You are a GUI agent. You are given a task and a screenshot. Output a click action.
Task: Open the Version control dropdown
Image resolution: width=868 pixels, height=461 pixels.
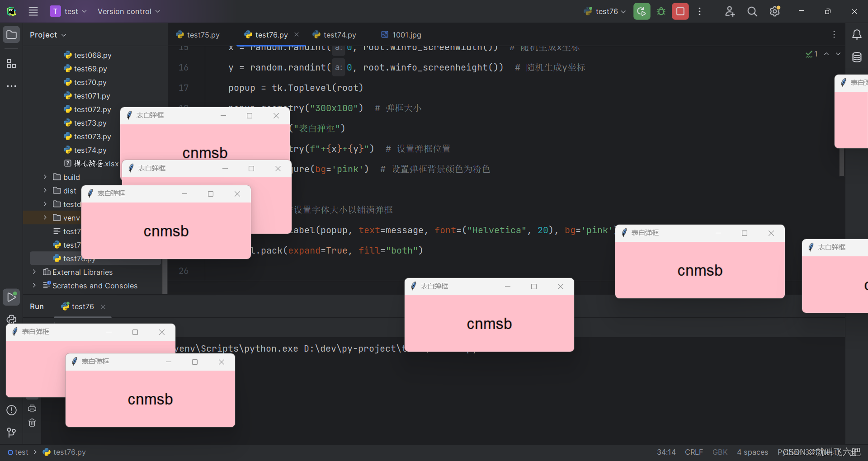click(129, 11)
